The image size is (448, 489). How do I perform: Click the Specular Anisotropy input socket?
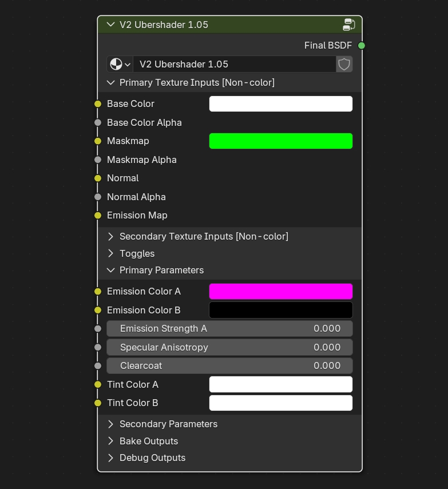click(98, 347)
